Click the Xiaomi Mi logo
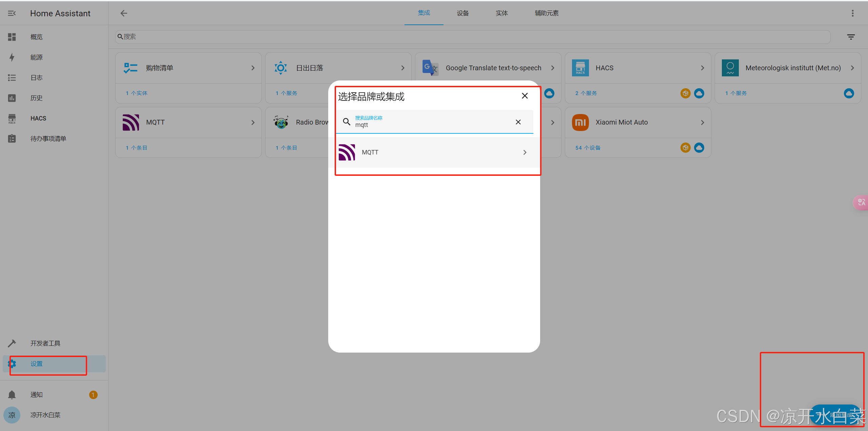This screenshot has width=868, height=431. (x=580, y=122)
